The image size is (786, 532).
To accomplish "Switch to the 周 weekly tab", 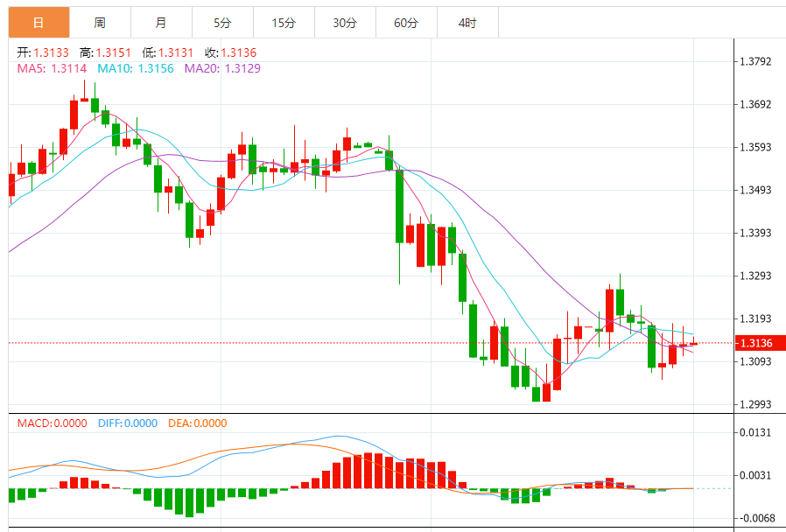I will pos(100,23).
